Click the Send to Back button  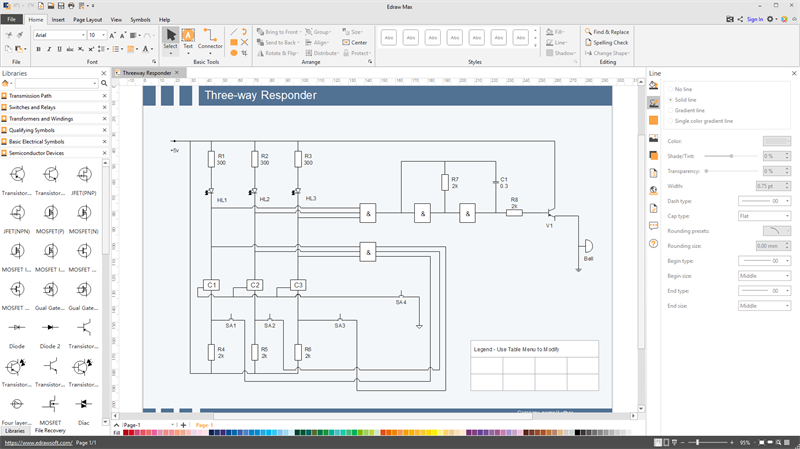coord(277,42)
